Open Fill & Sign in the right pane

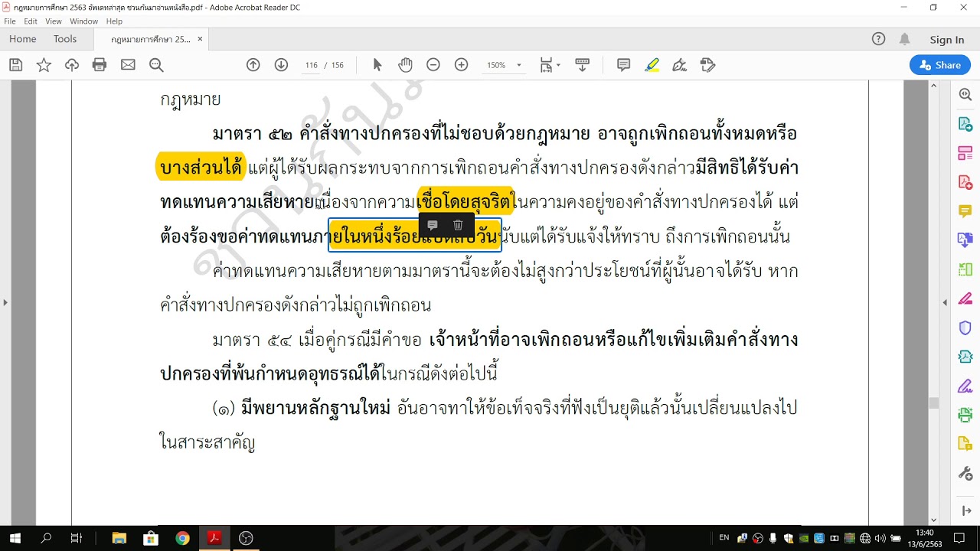tap(965, 386)
